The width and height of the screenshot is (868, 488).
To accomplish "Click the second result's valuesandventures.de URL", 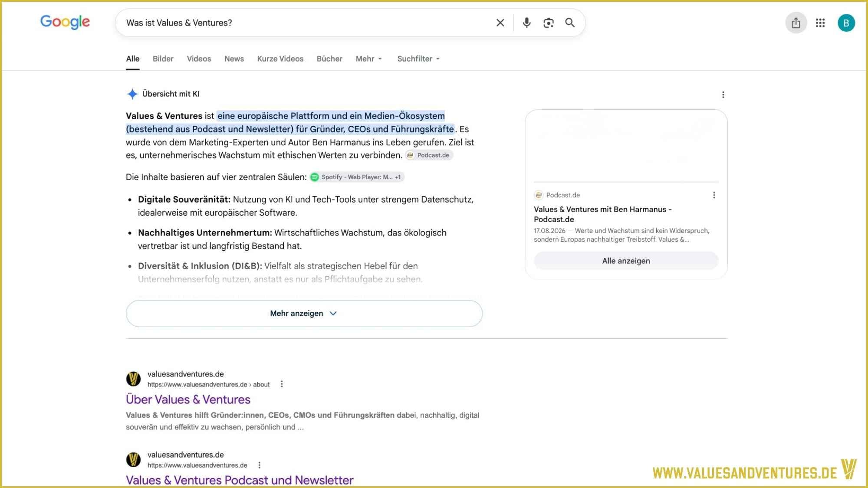I will pos(197,465).
